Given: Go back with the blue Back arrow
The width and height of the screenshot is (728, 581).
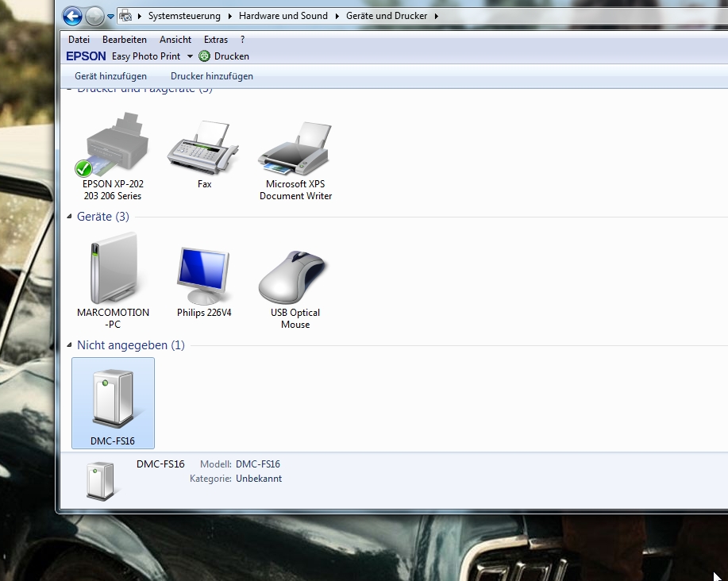Looking at the screenshot, I should tap(72, 17).
